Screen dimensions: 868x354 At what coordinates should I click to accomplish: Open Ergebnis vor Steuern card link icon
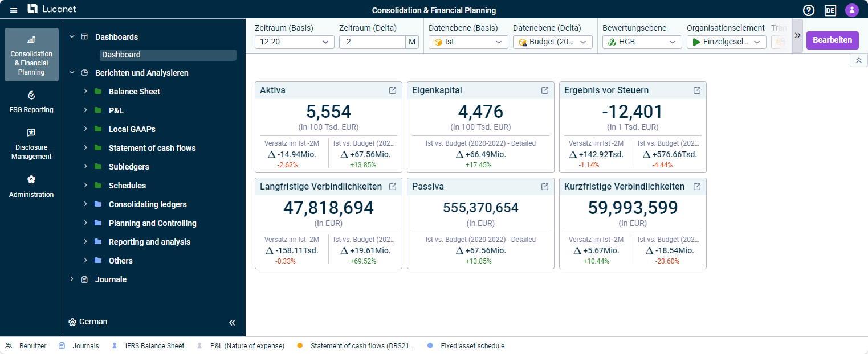coord(697,90)
